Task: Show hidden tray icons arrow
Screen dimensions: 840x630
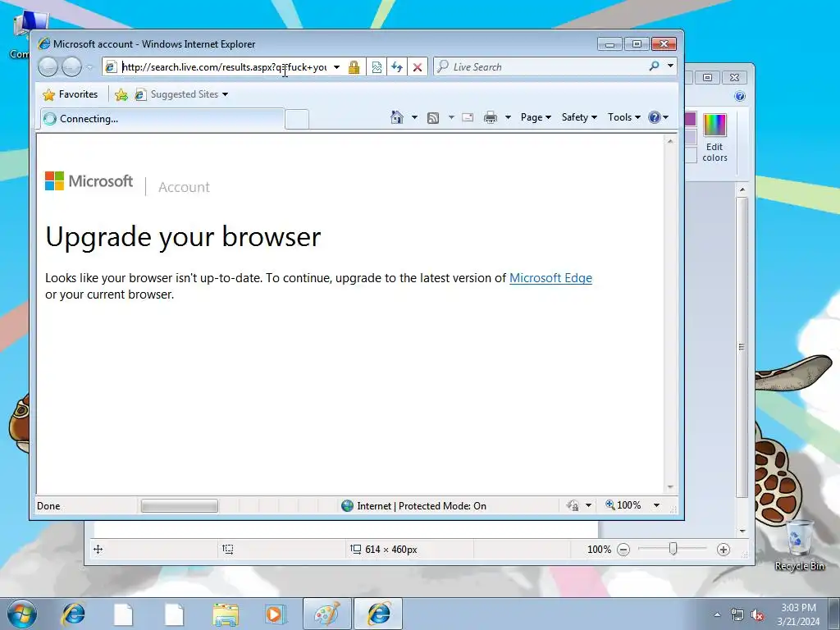Action: [717, 615]
